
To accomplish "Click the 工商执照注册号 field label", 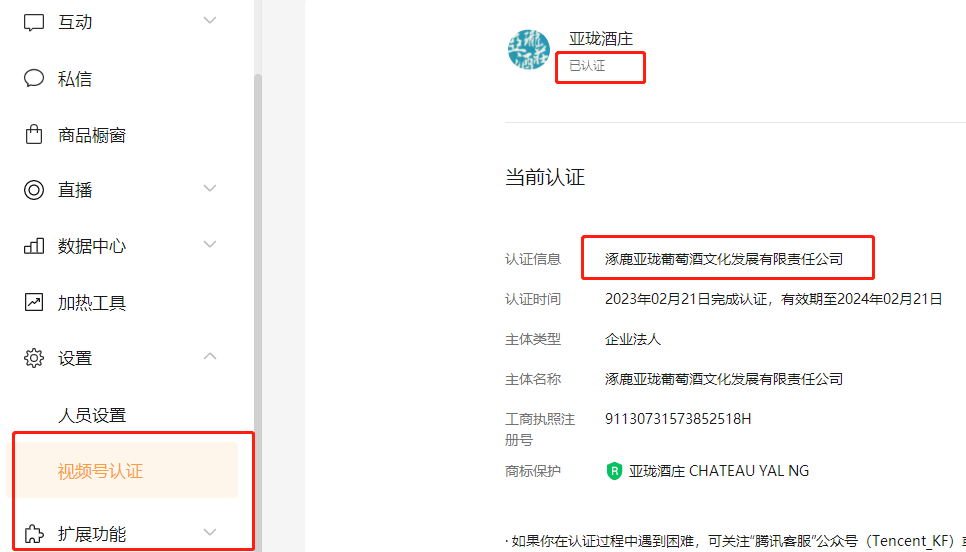I will [540, 429].
